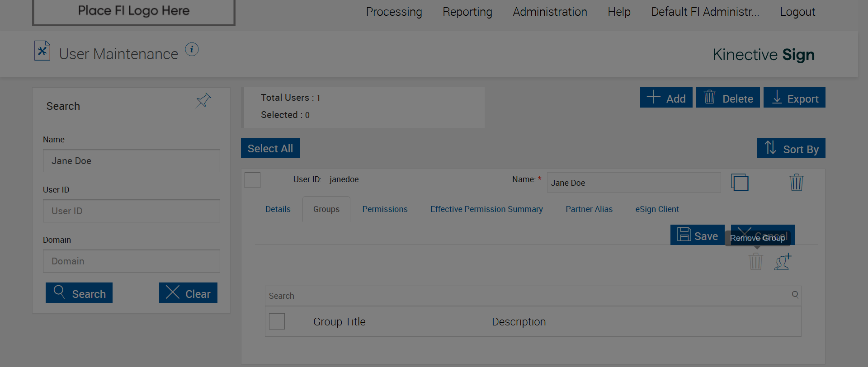The width and height of the screenshot is (868, 367).
Task: Click the magnifier in group search box
Action: [795, 295]
